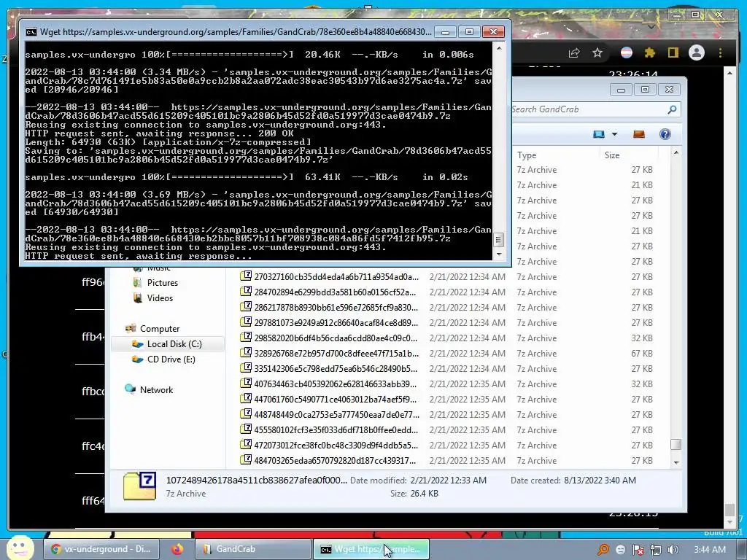The height and width of the screenshot is (560, 747).
Task: Click the 7z icon of file 328926768e72b957...
Action: point(246,352)
